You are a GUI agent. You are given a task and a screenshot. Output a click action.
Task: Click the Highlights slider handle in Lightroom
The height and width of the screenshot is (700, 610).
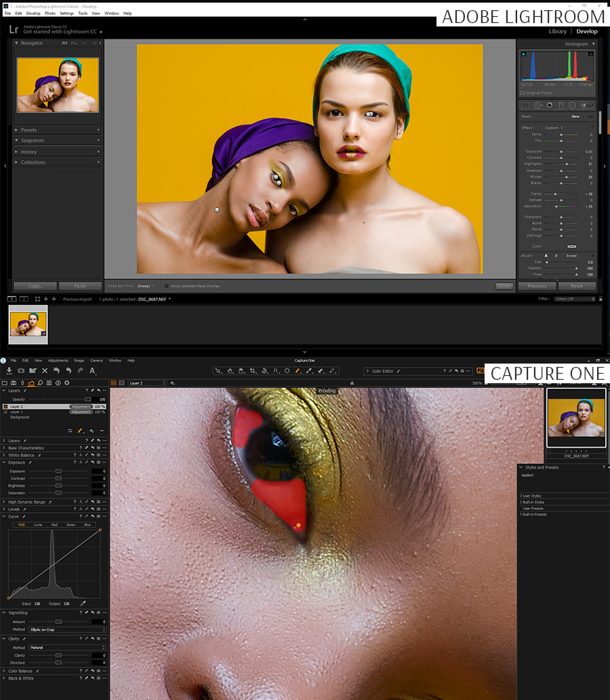click(567, 164)
